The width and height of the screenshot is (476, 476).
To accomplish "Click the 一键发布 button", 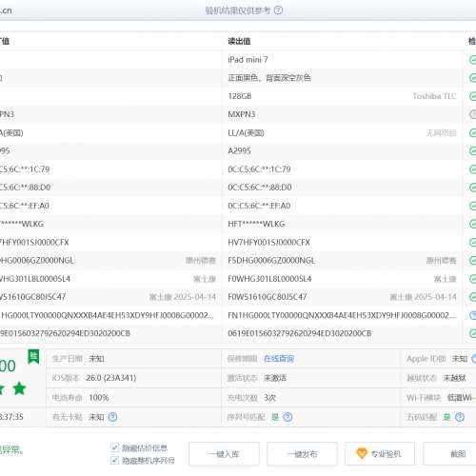I will coord(302,454).
